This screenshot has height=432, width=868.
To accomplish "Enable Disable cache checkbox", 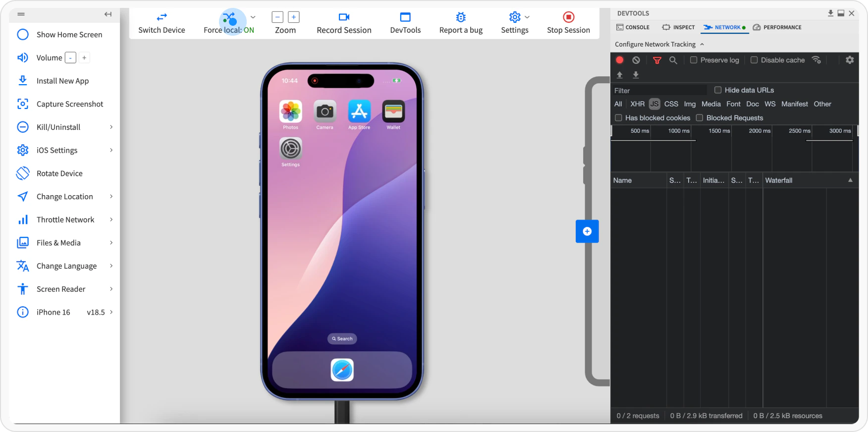I will click(x=754, y=60).
